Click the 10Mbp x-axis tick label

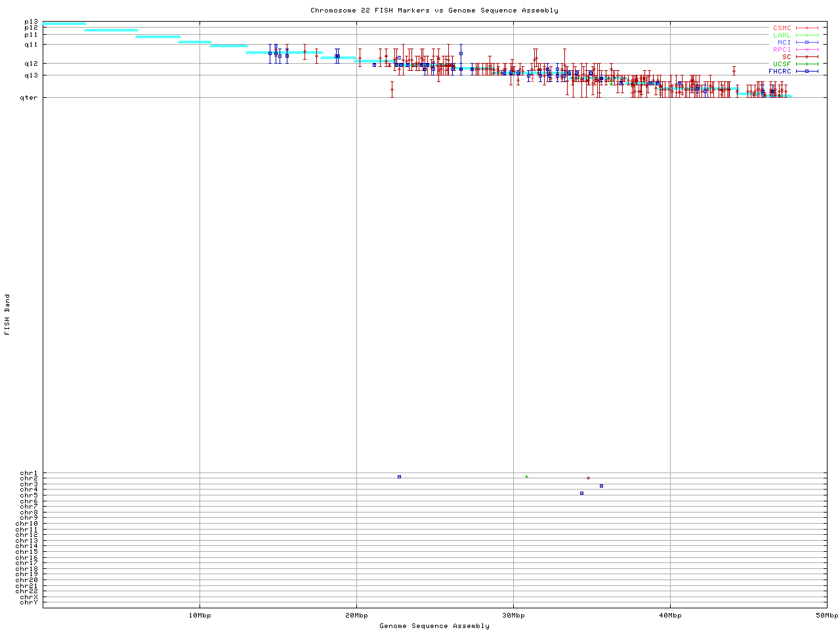[x=199, y=616]
